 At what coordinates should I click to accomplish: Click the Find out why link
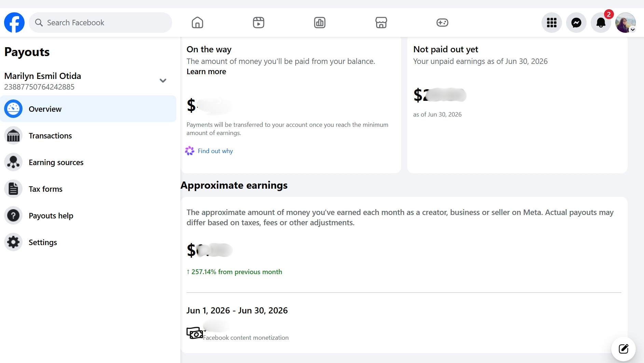tap(215, 151)
